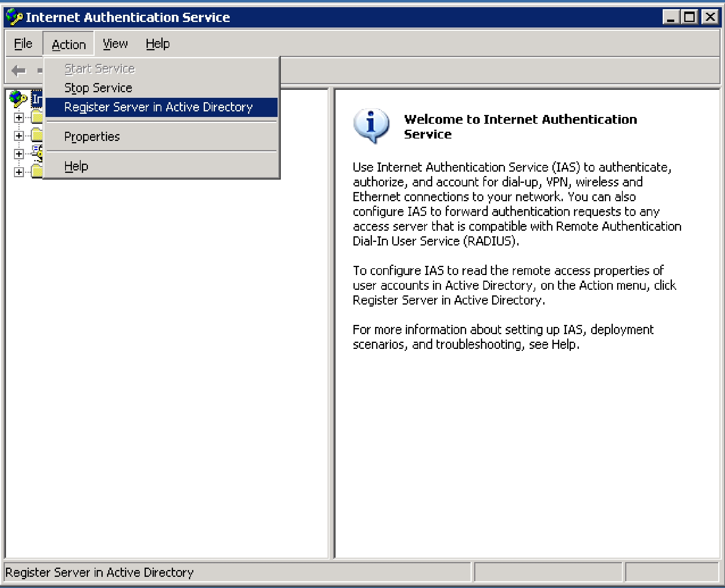Click the globe-and-key root node icon in tree
The image size is (725, 588).
[18, 99]
